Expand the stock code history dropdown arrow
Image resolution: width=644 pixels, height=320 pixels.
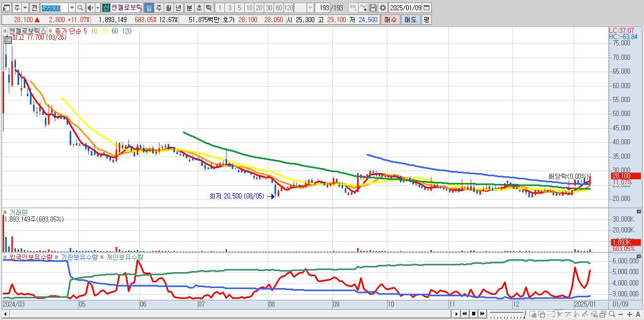point(72,8)
